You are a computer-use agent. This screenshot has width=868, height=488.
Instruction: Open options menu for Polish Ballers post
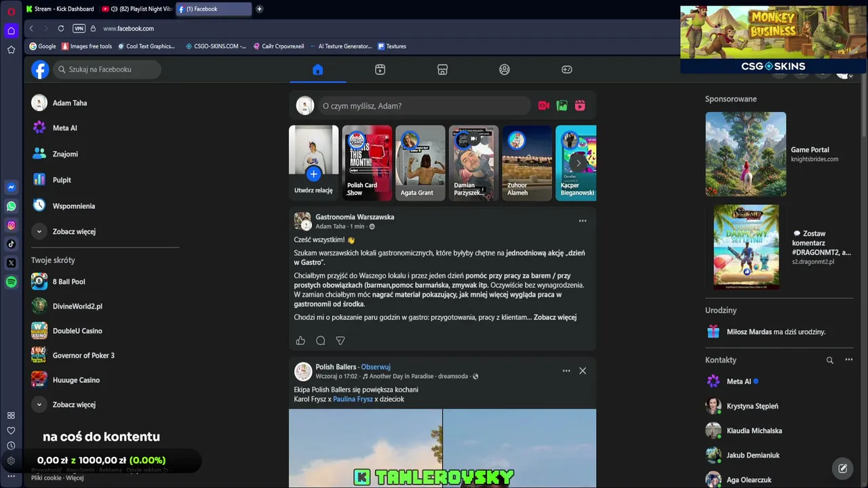pyautogui.click(x=566, y=371)
